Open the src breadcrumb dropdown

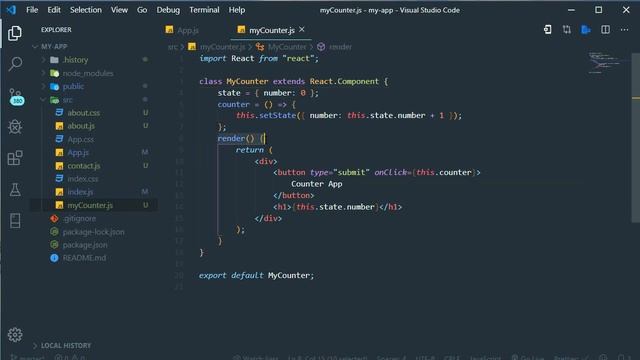[173, 47]
